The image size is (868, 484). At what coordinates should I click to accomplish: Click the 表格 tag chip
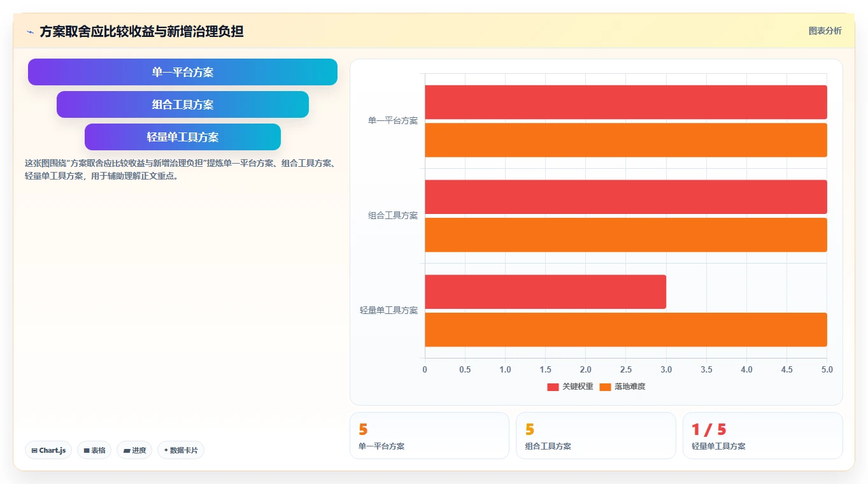(x=94, y=450)
